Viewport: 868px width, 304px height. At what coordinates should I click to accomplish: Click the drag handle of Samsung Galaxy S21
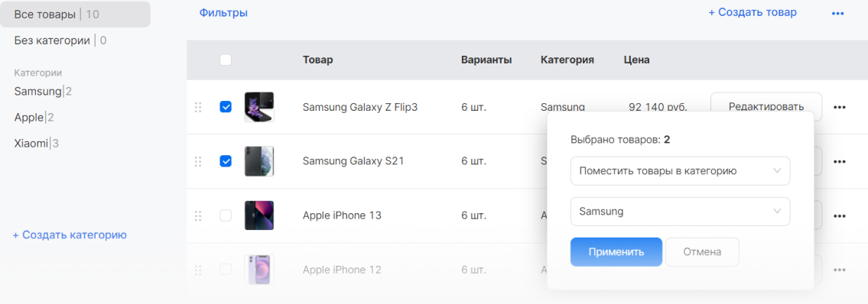coord(198,161)
